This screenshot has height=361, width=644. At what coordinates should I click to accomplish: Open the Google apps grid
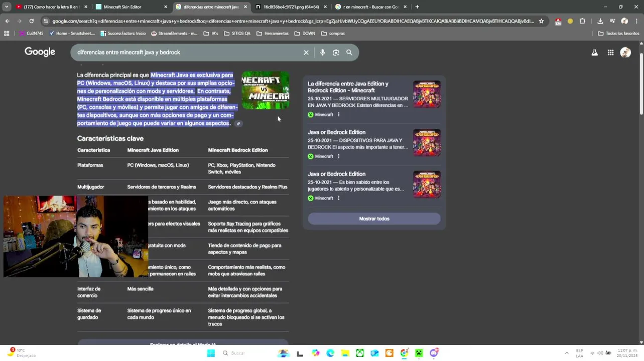pyautogui.click(x=611, y=52)
